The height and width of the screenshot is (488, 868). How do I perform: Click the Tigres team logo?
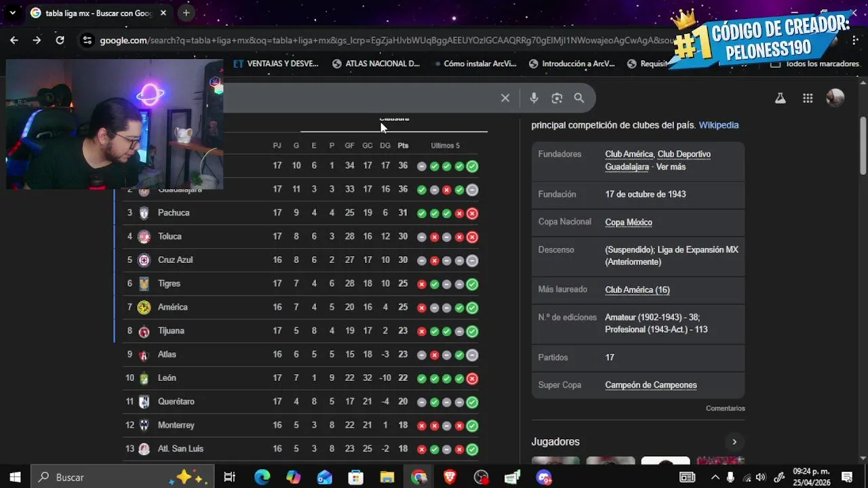coord(144,284)
